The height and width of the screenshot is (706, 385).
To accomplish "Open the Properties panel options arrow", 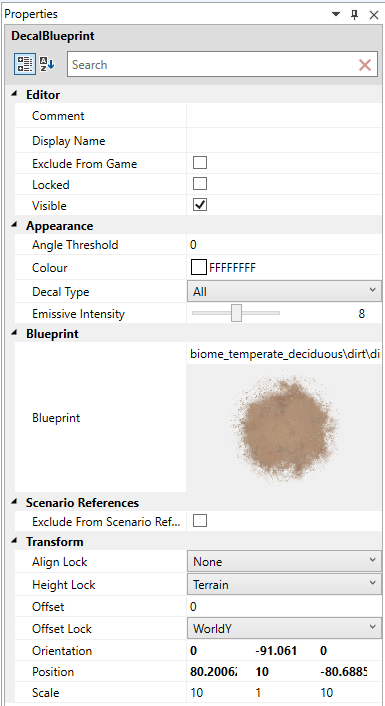I will point(336,14).
